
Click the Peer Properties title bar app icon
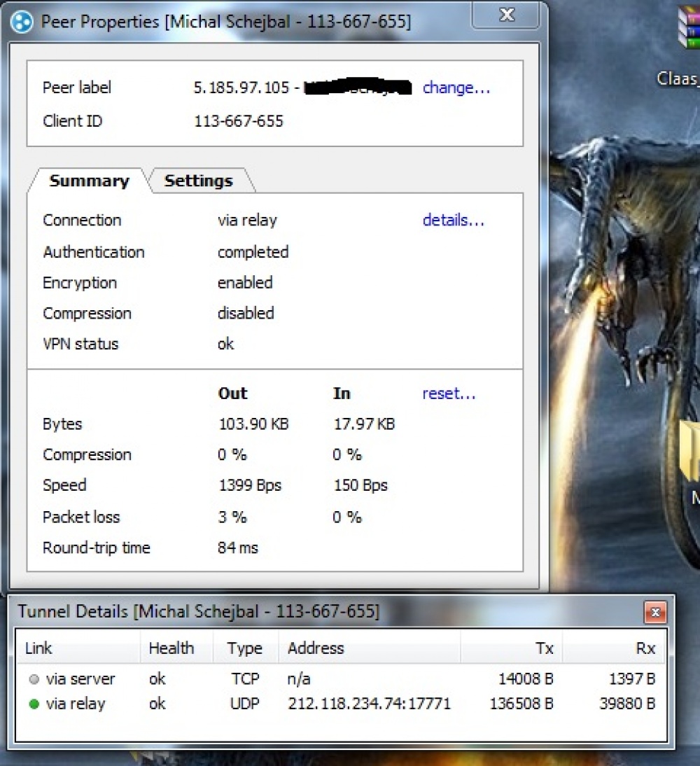(x=22, y=22)
